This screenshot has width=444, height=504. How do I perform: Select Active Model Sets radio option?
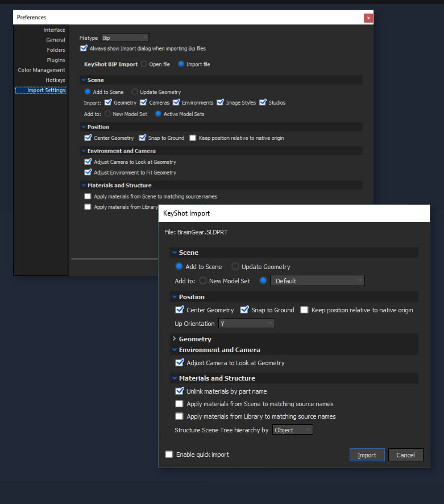point(158,114)
